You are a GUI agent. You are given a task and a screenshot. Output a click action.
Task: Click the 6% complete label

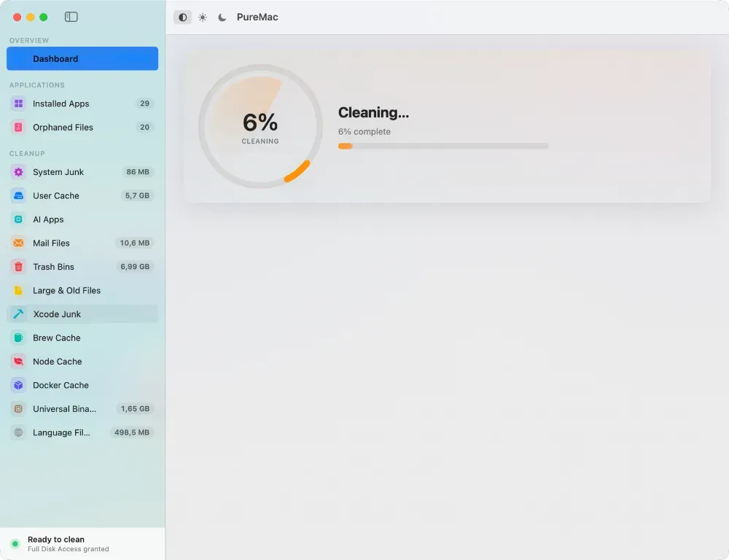click(x=364, y=132)
